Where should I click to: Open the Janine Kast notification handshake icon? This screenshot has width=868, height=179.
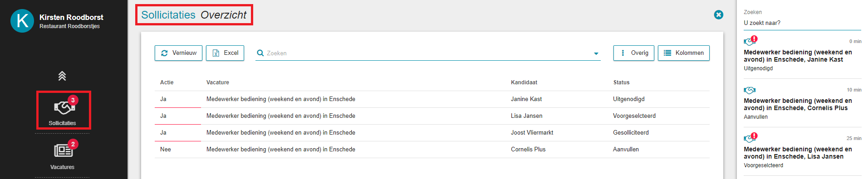[x=750, y=42]
